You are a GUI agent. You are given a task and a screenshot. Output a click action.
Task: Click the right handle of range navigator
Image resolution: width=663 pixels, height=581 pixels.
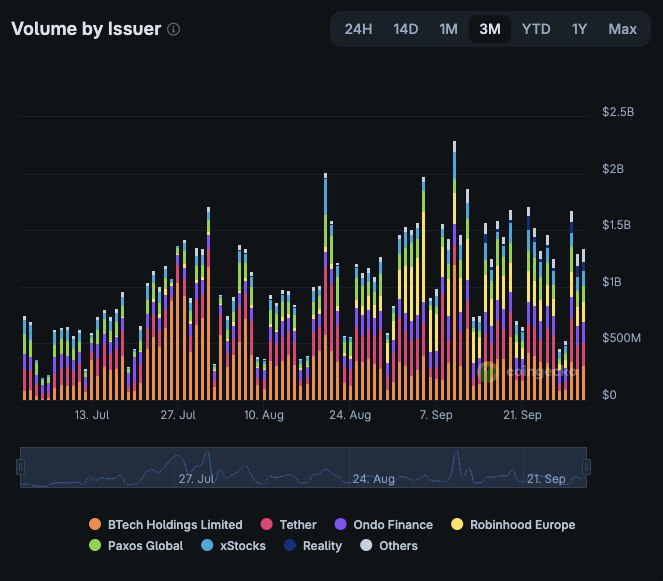(586, 467)
